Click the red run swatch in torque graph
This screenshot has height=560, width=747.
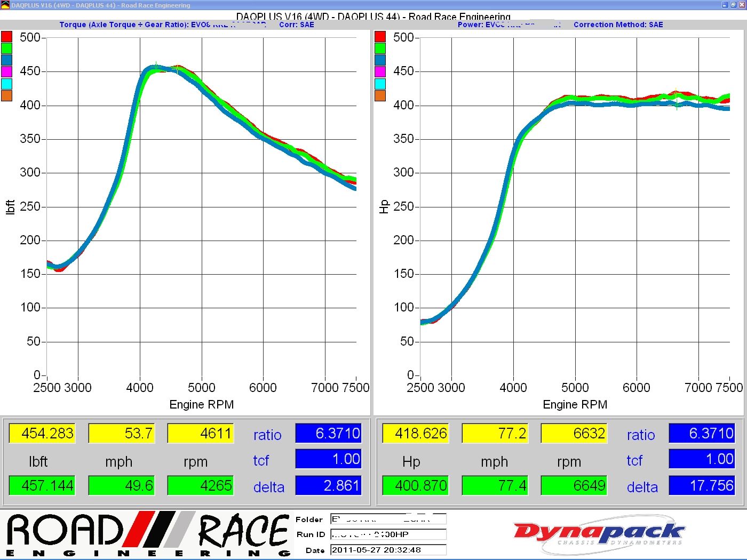pyautogui.click(x=6, y=36)
